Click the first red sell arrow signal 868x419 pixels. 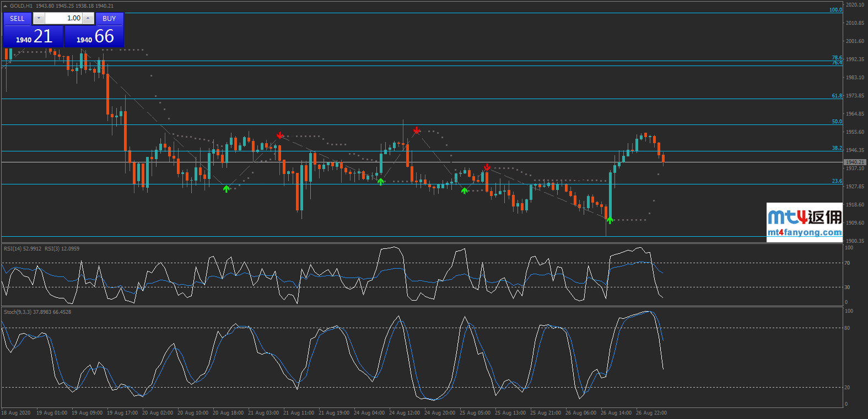(280, 135)
